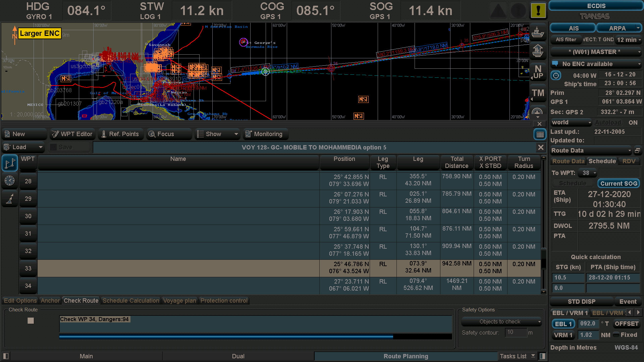Select the waypoint editing flags tool
This screenshot has width=644, height=362.
click(10, 163)
